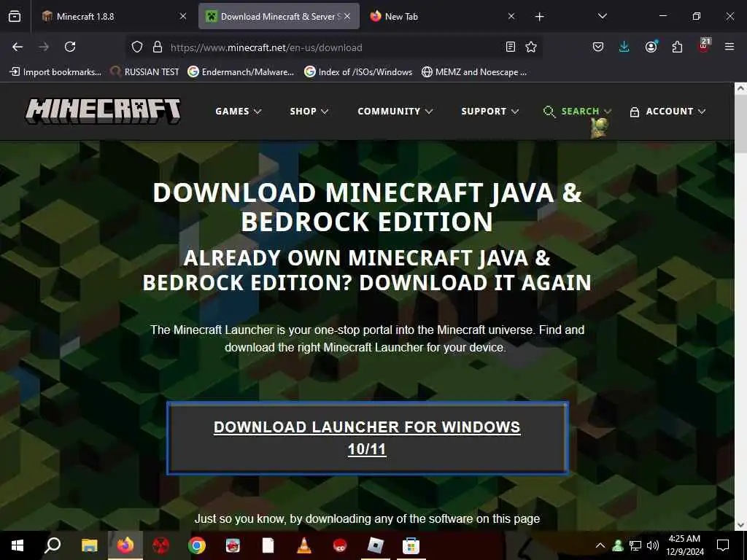Open the Firefox account icon
The width and height of the screenshot is (747, 560).
[x=651, y=47]
